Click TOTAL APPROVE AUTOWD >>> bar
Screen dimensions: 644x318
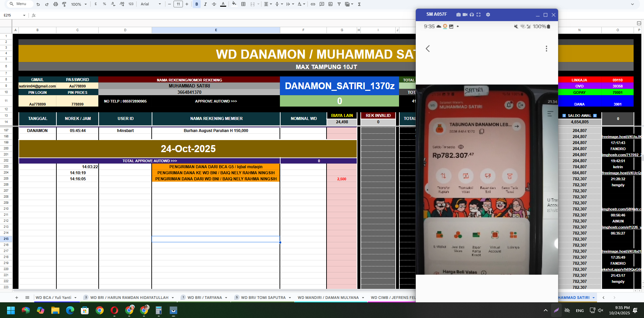point(149,161)
